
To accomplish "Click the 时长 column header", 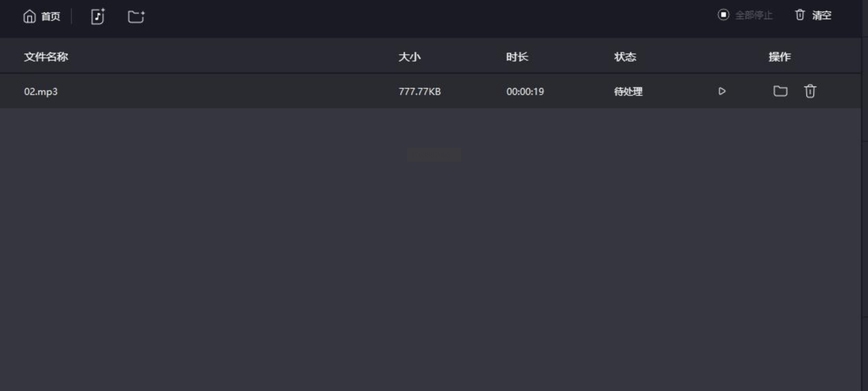I will pyautogui.click(x=517, y=57).
